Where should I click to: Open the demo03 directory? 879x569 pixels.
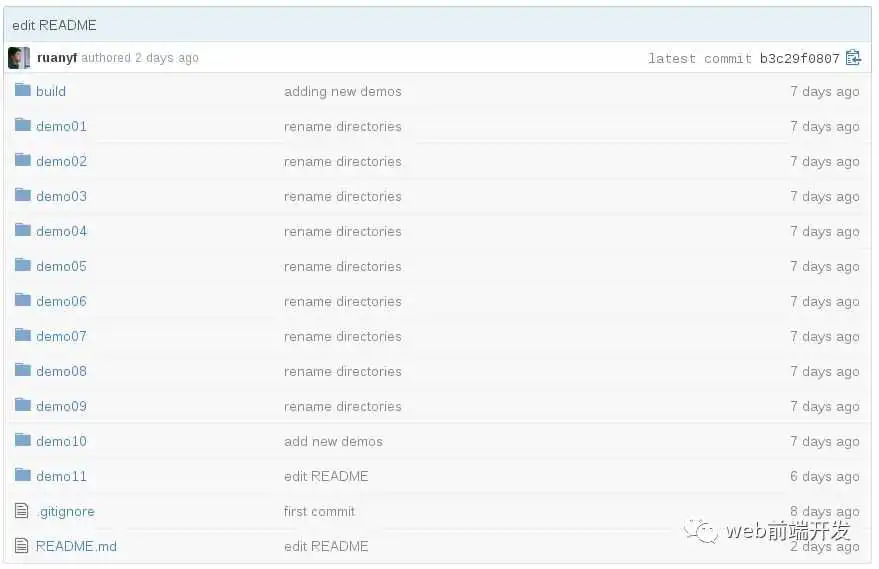tap(61, 196)
